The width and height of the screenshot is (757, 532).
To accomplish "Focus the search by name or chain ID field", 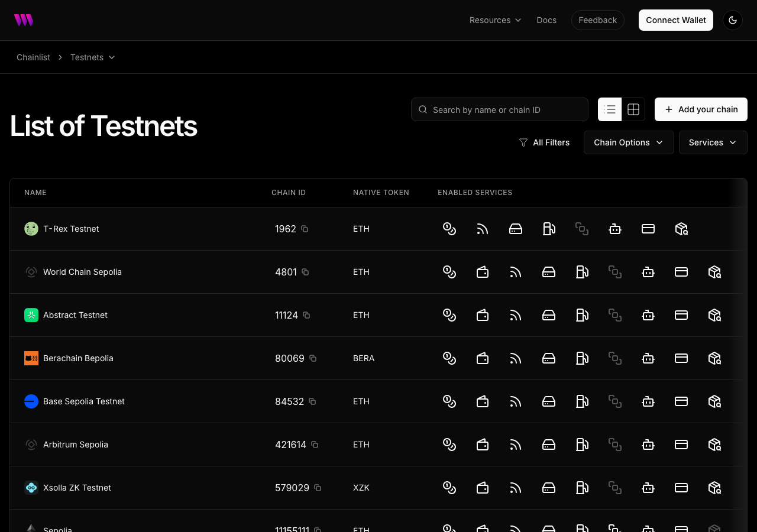I will tap(500, 109).
